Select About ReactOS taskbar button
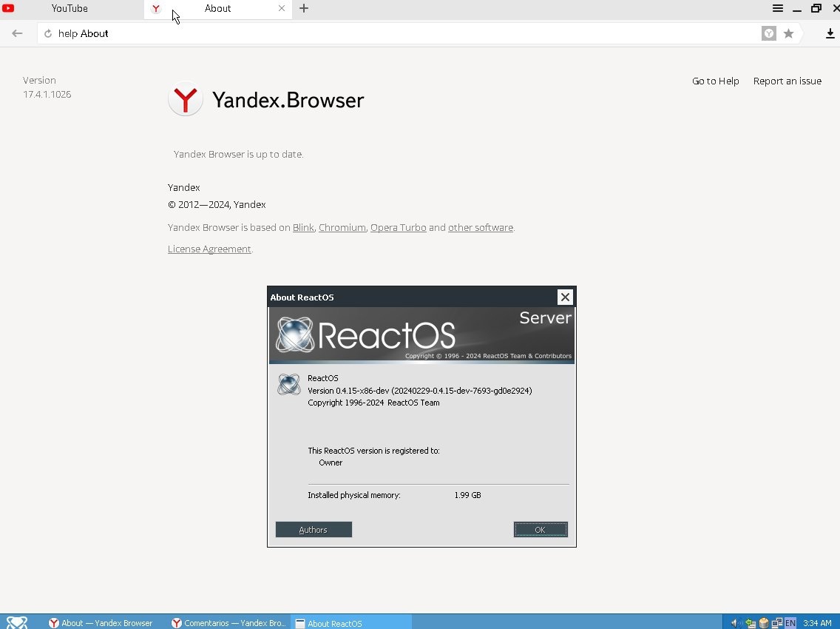Viewport: 840px width, 629px height. point(351,623)
